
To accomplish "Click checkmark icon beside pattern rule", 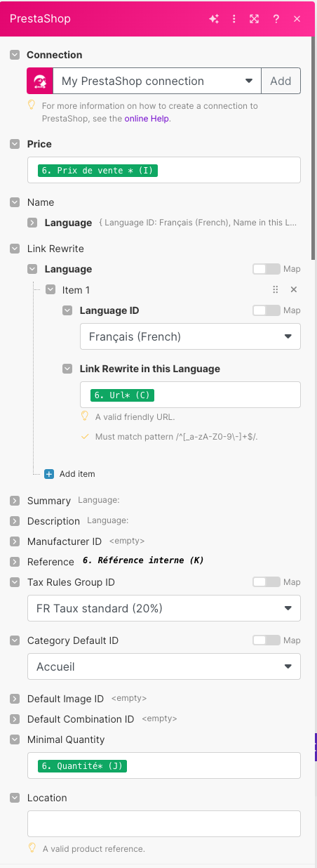I will click(85, 436).
